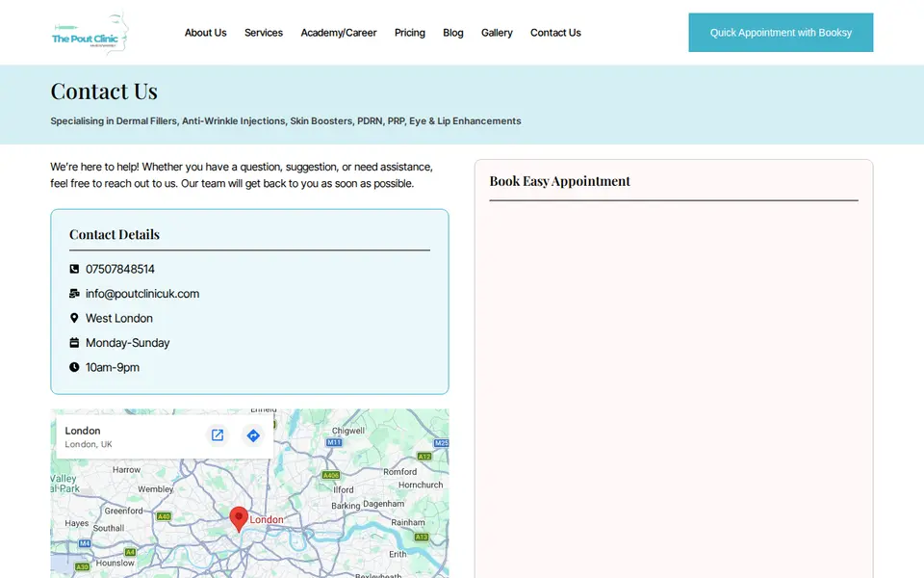
Task: Click the Specialising in Dermal Fillers subtitle
Action: 286,121
